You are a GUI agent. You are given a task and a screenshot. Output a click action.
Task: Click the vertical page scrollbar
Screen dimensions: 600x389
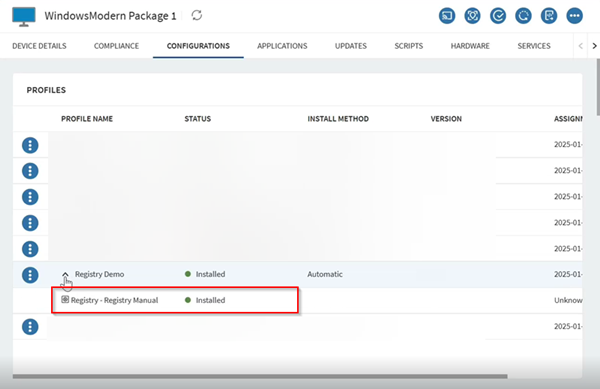(598, 86)
